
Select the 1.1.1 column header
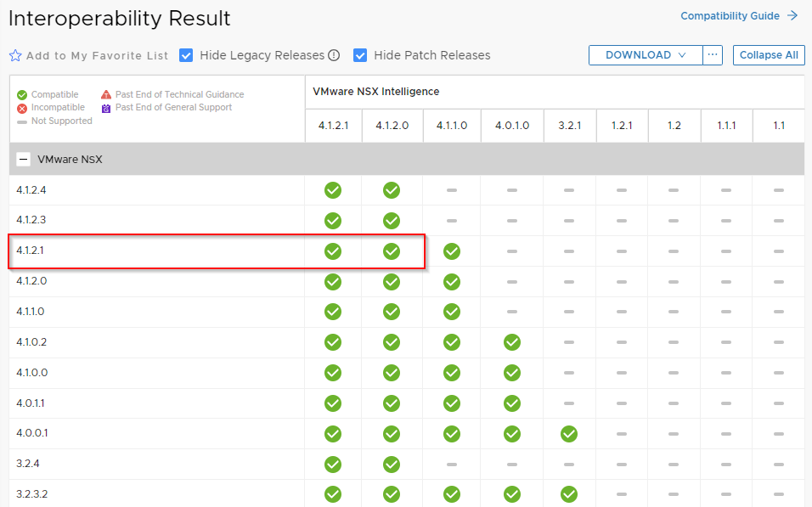pos(726,126)
